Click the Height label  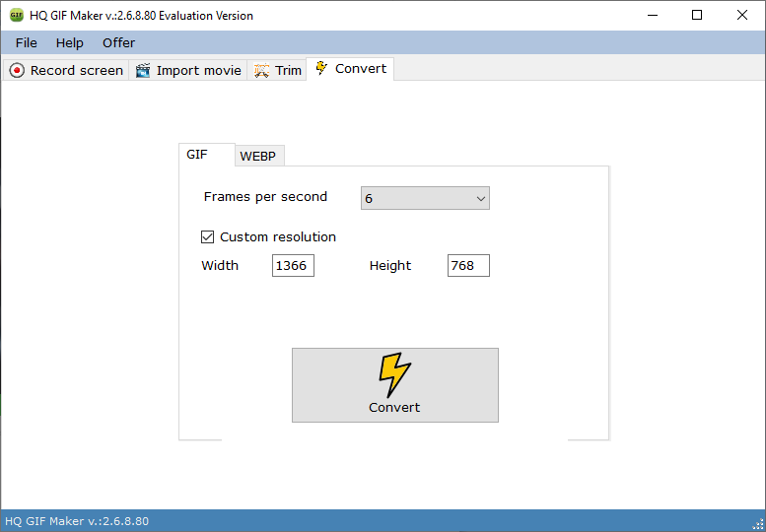tap(390, 266)
